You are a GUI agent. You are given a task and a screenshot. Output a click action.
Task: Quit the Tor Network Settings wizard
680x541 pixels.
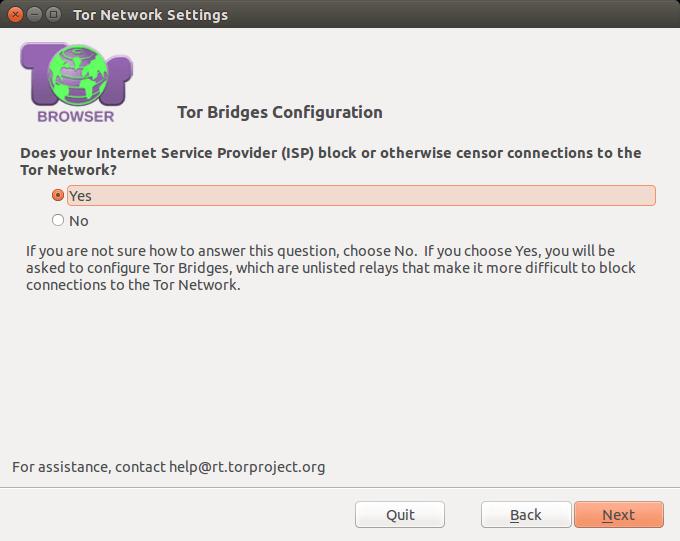pos(400,515)
